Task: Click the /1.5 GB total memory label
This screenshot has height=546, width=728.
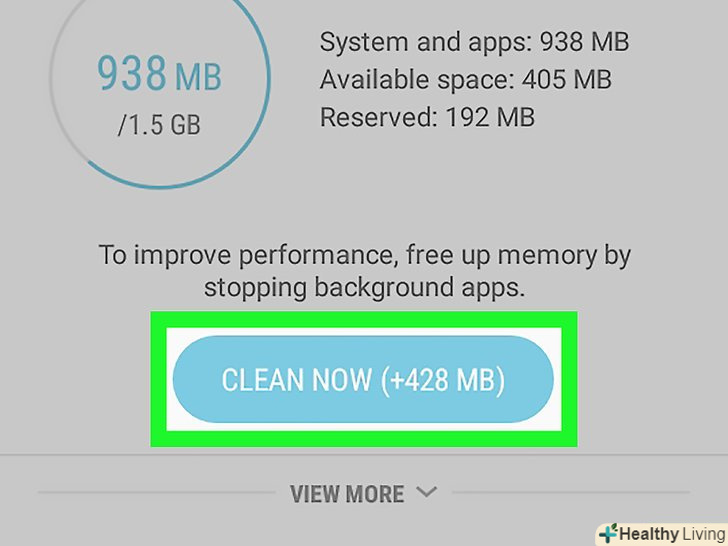Action: pyautogui.click(x=159, y=125)
